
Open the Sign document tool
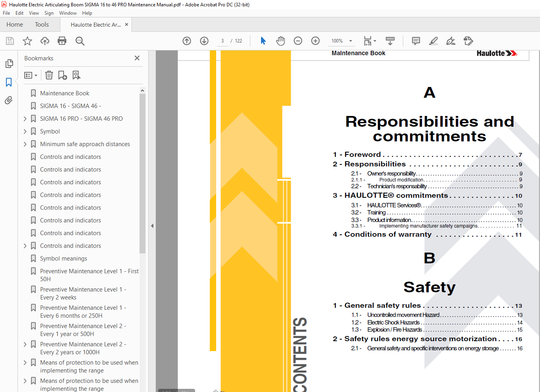[x=451, y=41]
